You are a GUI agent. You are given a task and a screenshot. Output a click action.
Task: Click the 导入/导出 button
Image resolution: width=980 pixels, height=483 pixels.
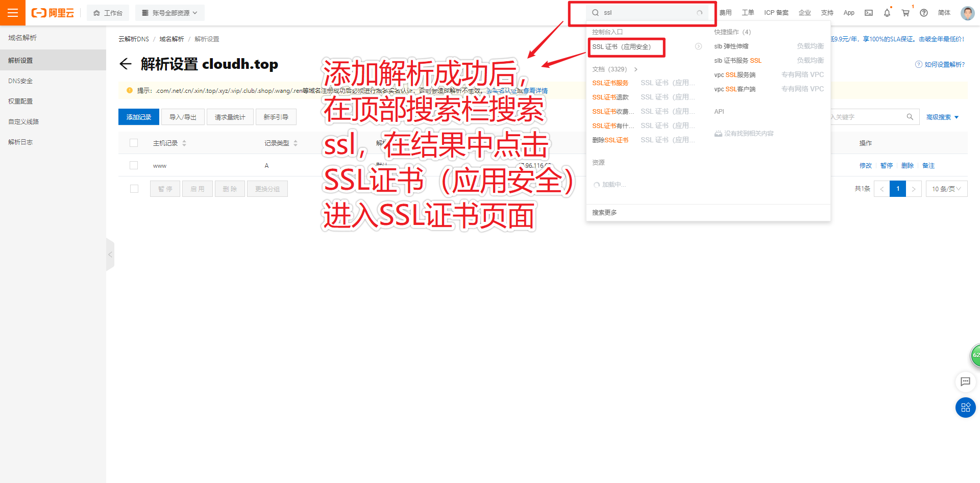[183, 117]
